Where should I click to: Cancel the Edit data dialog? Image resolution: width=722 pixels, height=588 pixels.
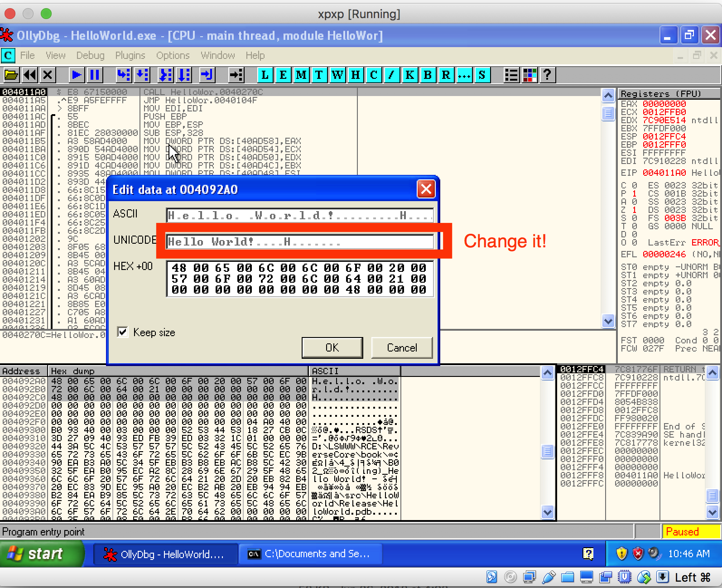tap(402, 347)
